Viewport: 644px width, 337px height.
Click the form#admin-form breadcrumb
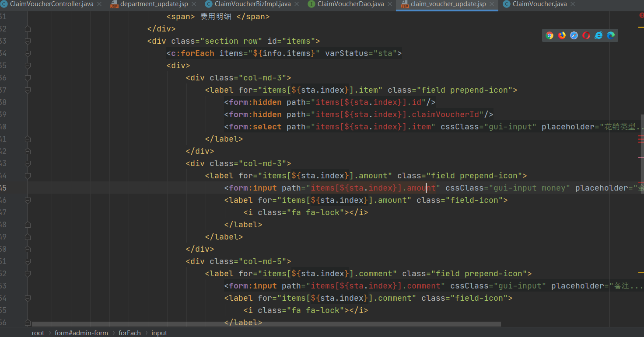click(x=81, y=333)
